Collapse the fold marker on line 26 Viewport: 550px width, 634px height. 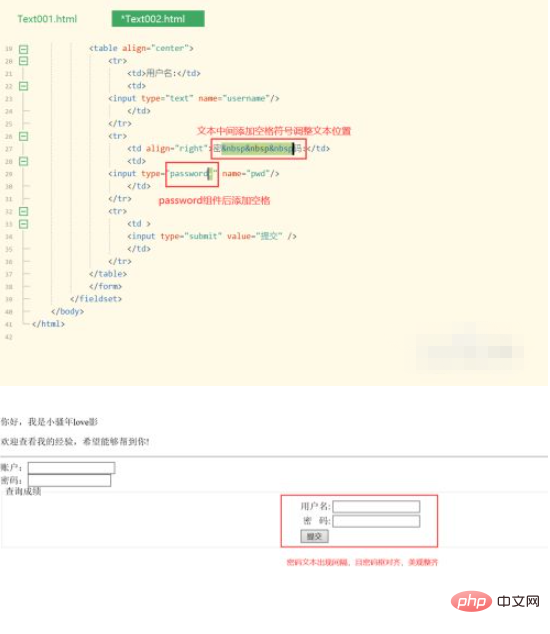pos(24,136)
